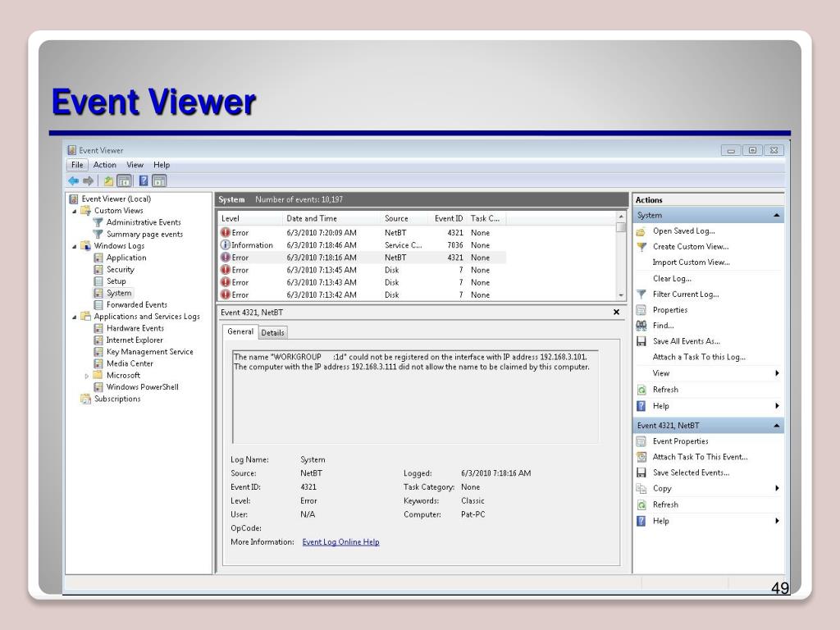
Task: Switch to the General tab
Action: (x=240, y=331)
